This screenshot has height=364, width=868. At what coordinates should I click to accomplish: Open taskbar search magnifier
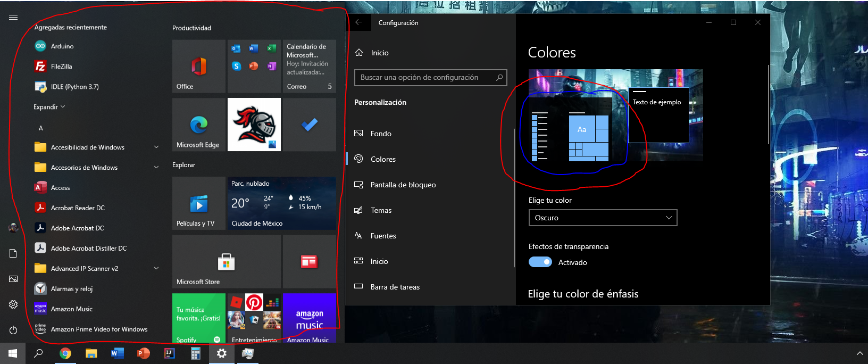(x=38, y=353)
